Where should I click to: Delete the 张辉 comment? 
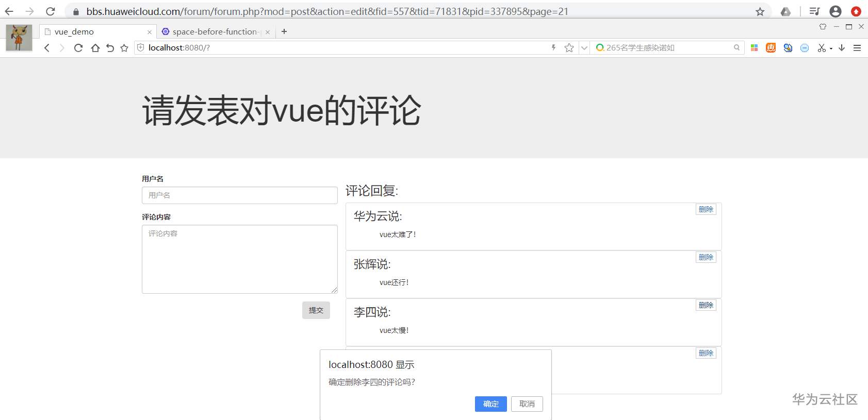pyautogui.click(x=706, y=257)
